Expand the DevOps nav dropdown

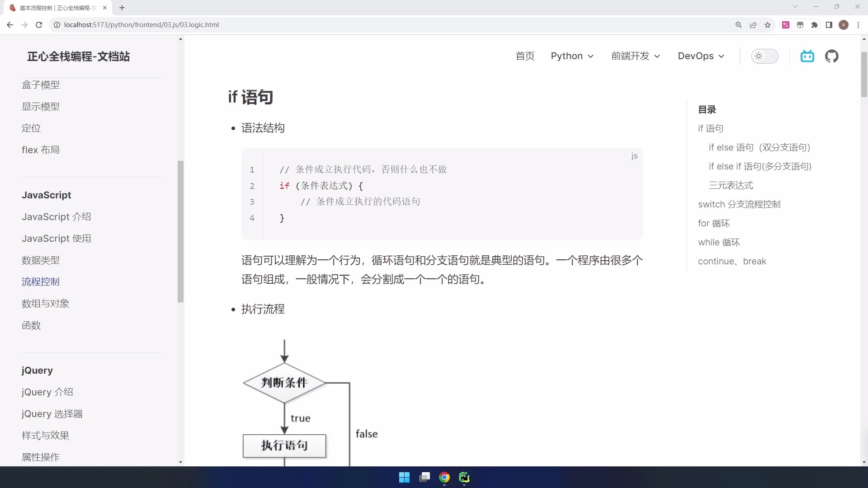point(701,56)
